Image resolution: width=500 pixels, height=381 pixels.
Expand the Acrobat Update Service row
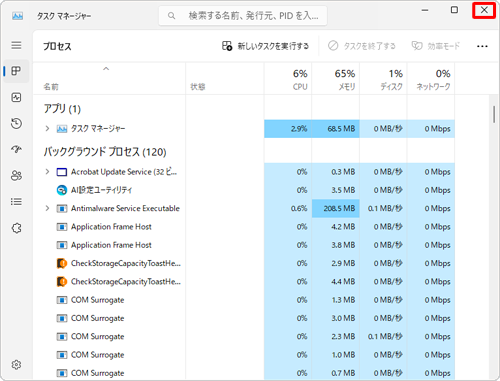click(x=47, y=172)
